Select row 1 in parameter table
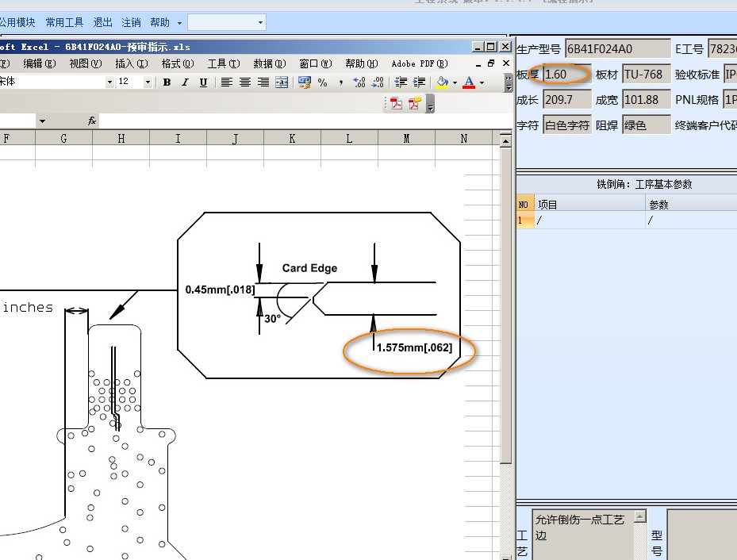 [627, 220]
